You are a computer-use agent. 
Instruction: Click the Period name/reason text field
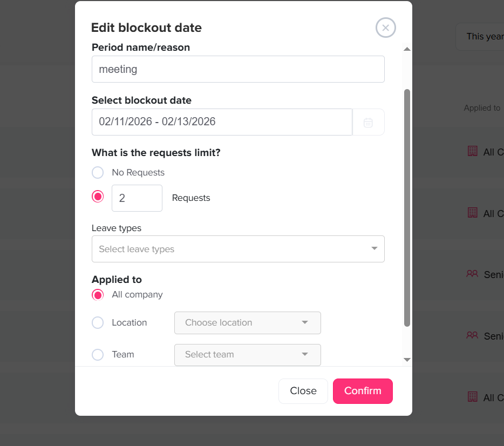(238, 69)
